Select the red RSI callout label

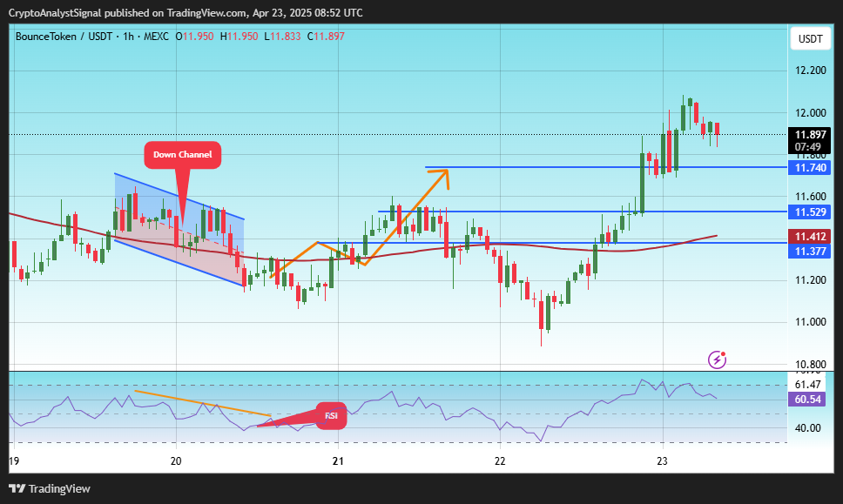pos(331,416)
